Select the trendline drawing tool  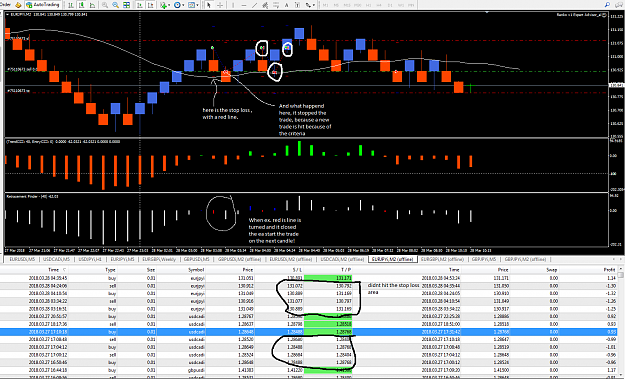point(254,5)
